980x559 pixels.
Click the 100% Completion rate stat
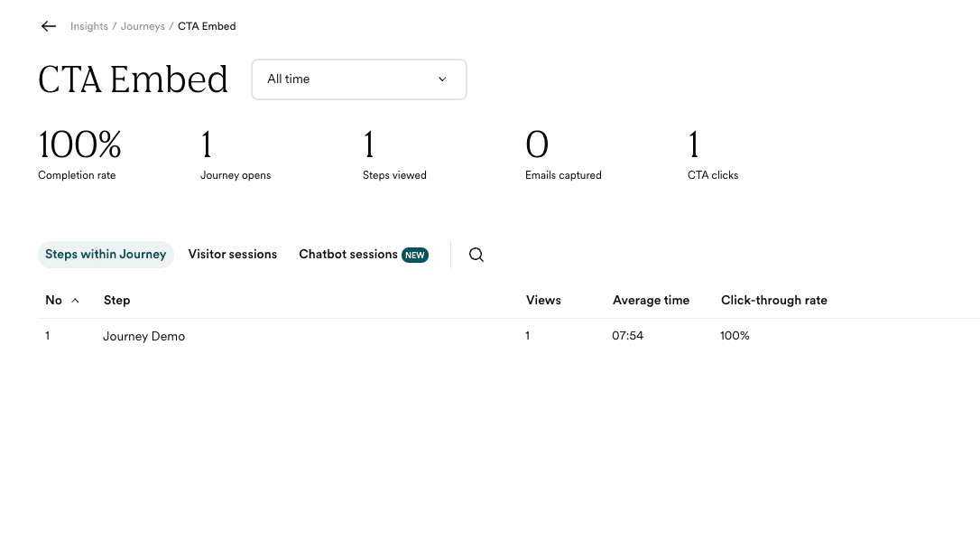click(x=79, y=154)
